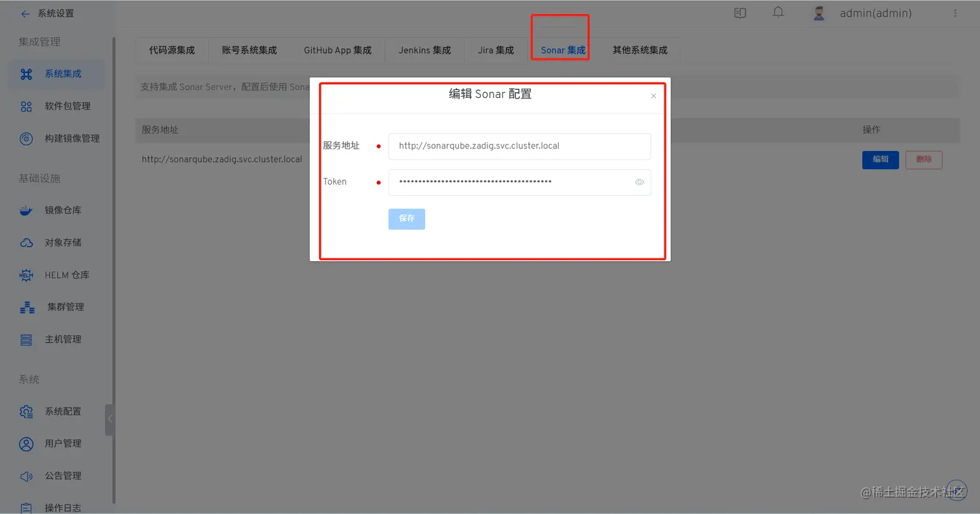Select 集群管理 menu label
The height and width of the screenshot is (514, 980).
tap(65, 307)
